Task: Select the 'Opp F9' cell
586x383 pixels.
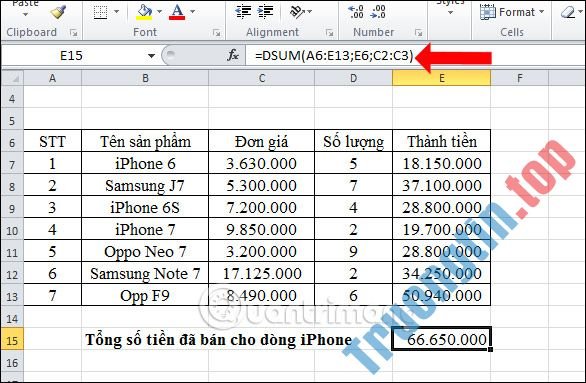Action: pyautogui.click(x=145, y=296)
